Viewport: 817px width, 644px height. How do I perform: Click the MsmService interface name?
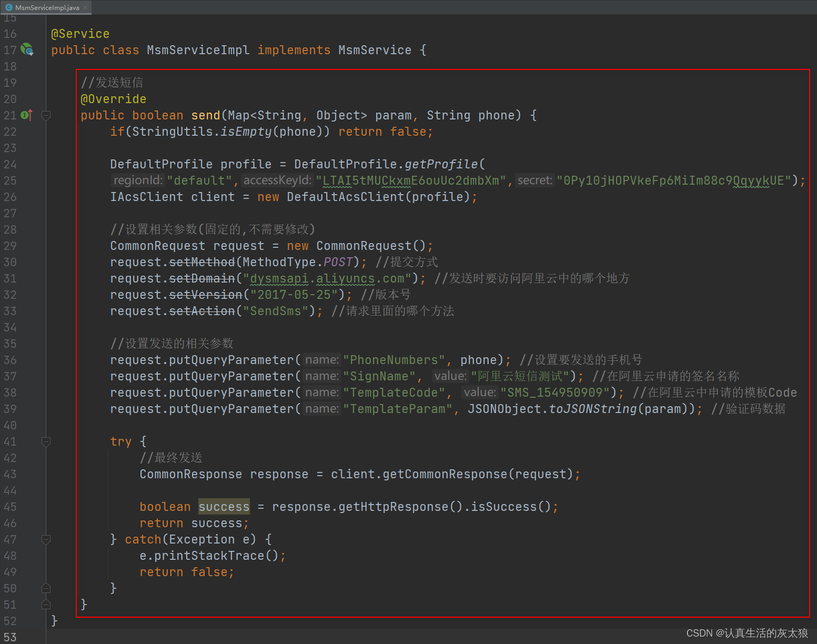pos(375,50)
